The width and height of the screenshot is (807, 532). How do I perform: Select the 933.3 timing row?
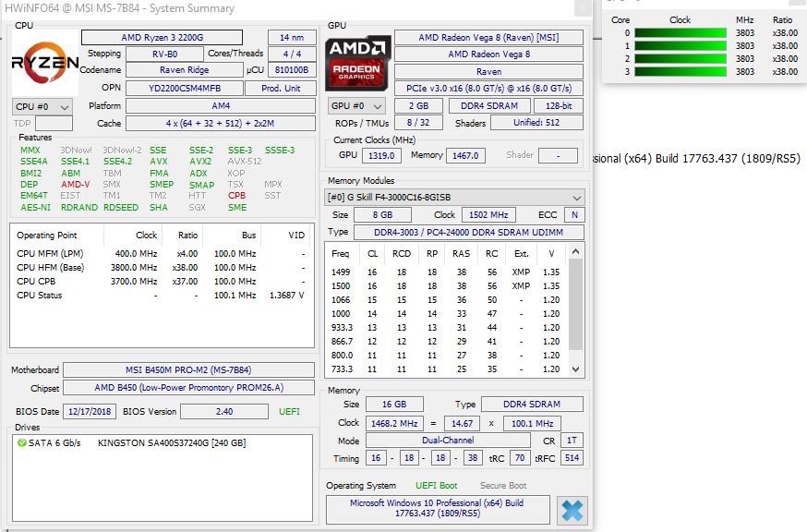coord(447,328)
